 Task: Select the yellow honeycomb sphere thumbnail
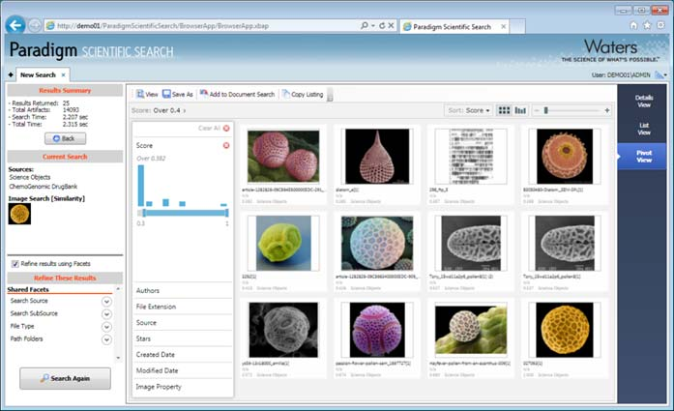tap(565, 330)
